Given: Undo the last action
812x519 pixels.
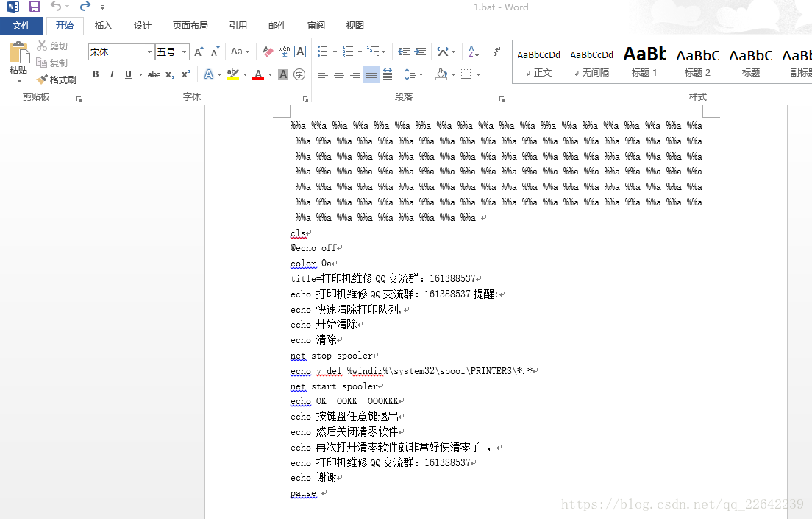Looking at the screenshot, I should pyautogui.click(x=56, y=7).
